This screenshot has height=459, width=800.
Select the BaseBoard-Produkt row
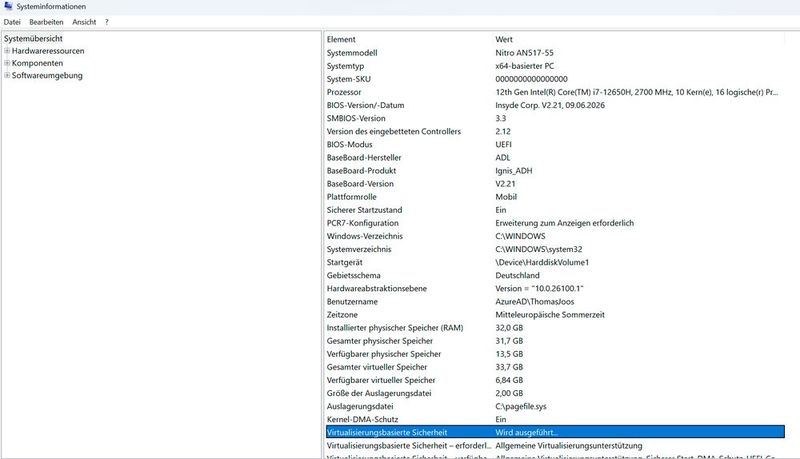pyautogui.click(x=555, y=171)
